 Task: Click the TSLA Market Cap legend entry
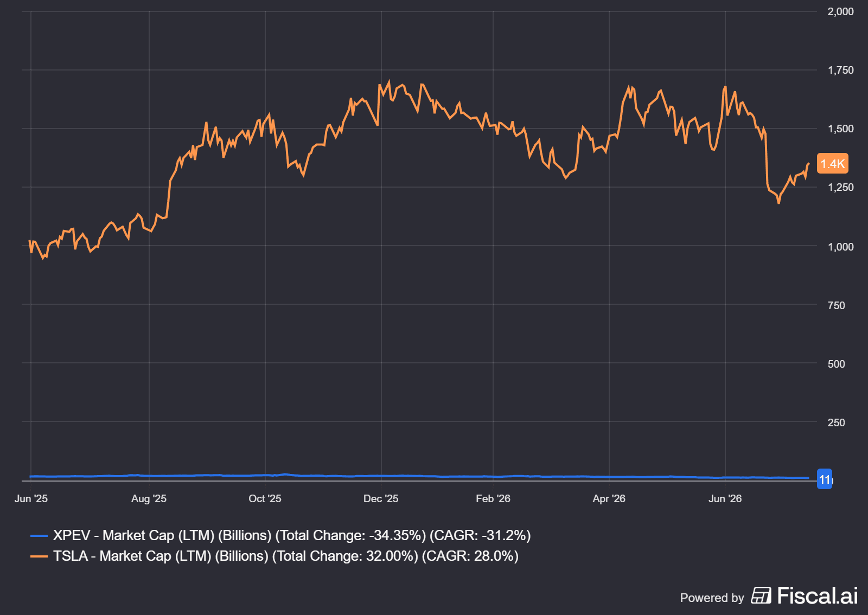click(x=275, y=556)
